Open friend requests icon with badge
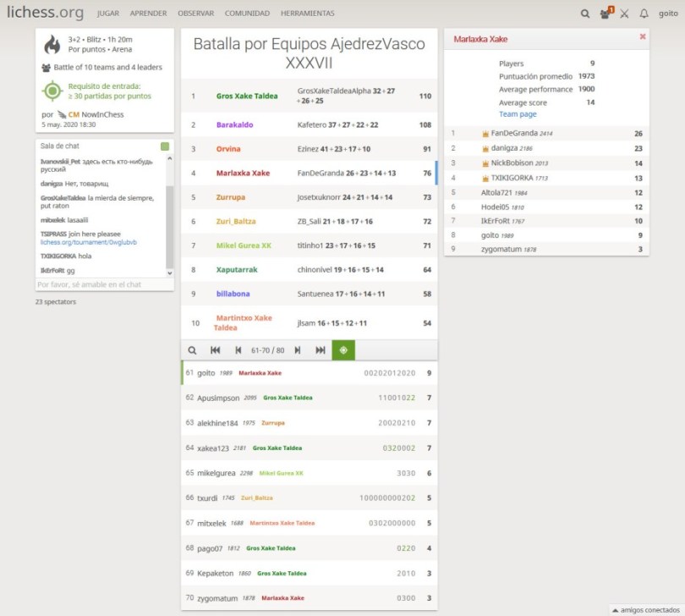This screenshot has height=616, width=685. pyautogui.click(x=606, y=14)
